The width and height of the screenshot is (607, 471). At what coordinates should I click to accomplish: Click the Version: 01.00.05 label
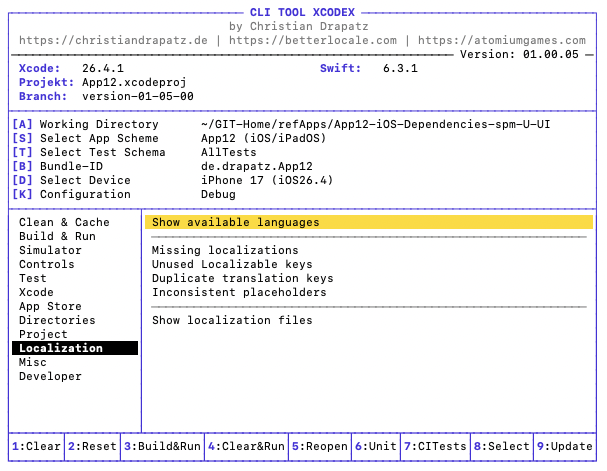520,54
